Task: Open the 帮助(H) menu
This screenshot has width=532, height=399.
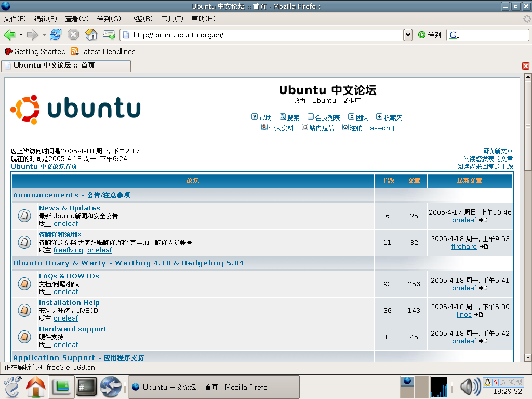Action: (x=203, y=19)
